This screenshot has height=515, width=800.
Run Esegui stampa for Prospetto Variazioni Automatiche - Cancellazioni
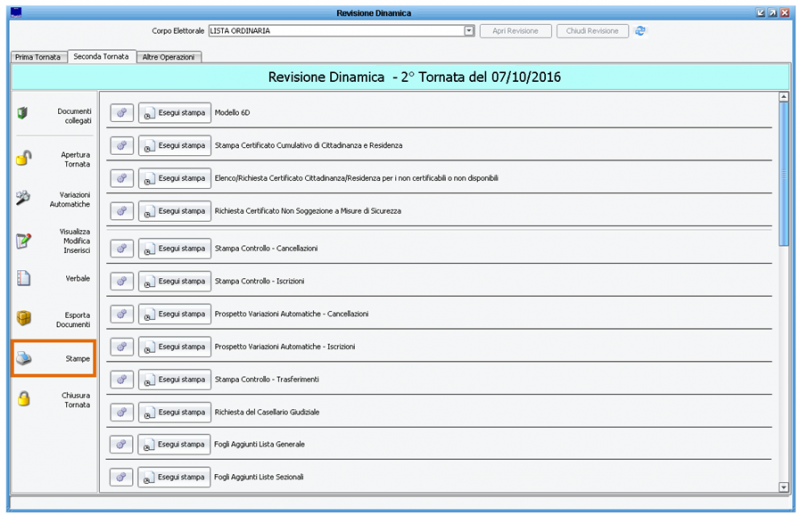tap(174, 314)
